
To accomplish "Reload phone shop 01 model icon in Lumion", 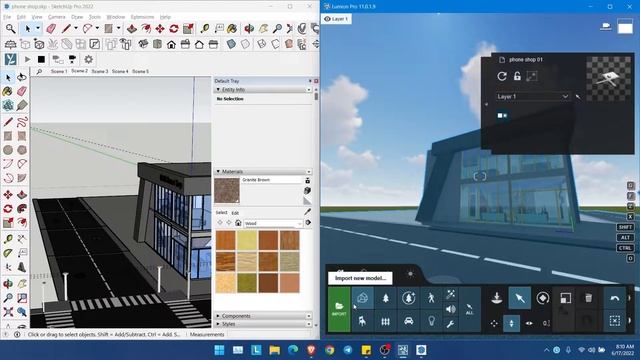I will pyautogui.click(x=502, y=76).
